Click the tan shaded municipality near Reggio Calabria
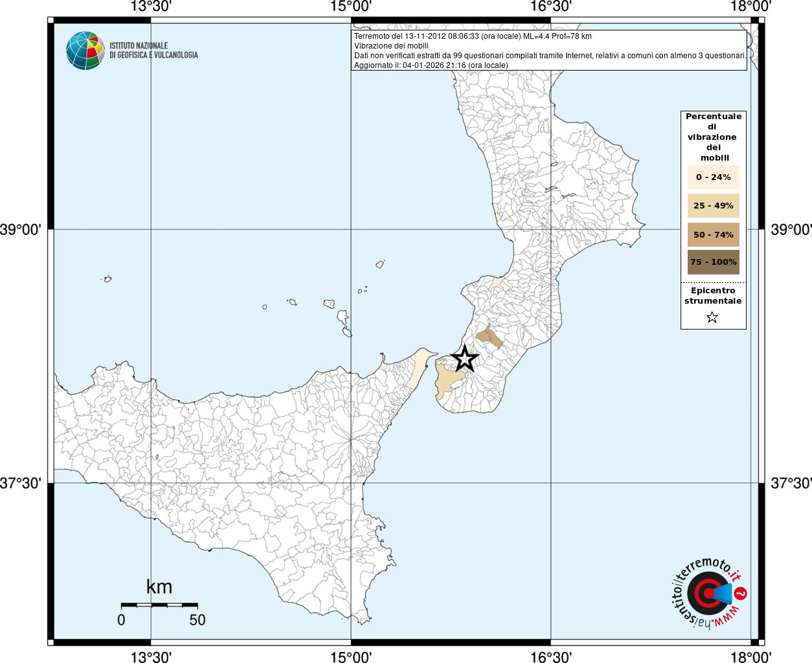Screen dimensions: 812x663 coord(447,381)
